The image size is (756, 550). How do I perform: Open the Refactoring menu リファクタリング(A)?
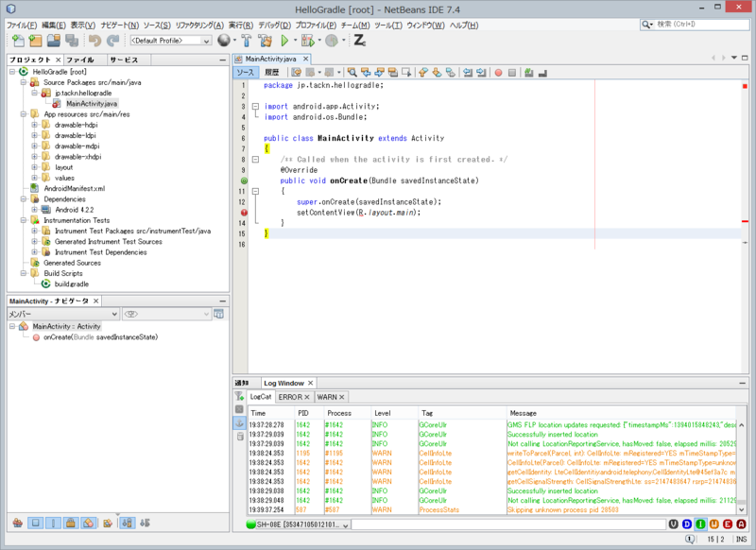tap(199, 26)
